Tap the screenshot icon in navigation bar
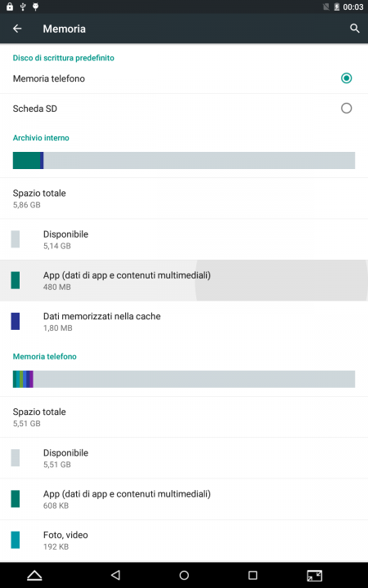Viewport: 368px width, 588px height. (314, 575)
